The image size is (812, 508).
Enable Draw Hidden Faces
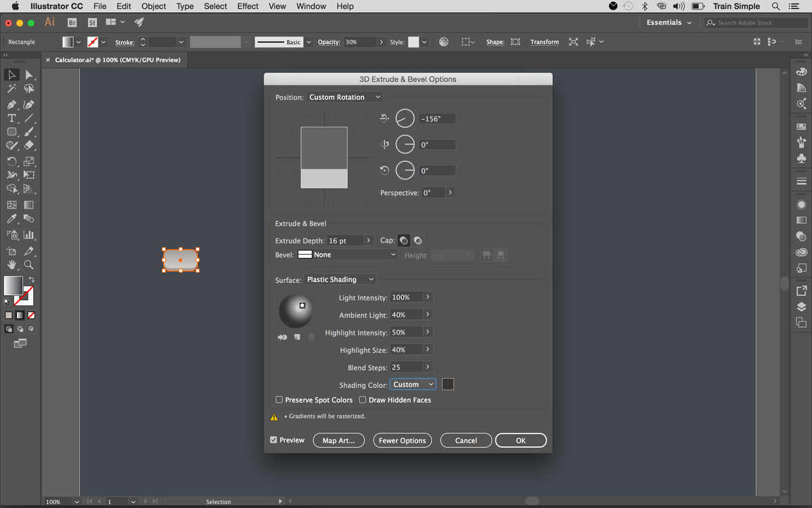coord(363,400)
